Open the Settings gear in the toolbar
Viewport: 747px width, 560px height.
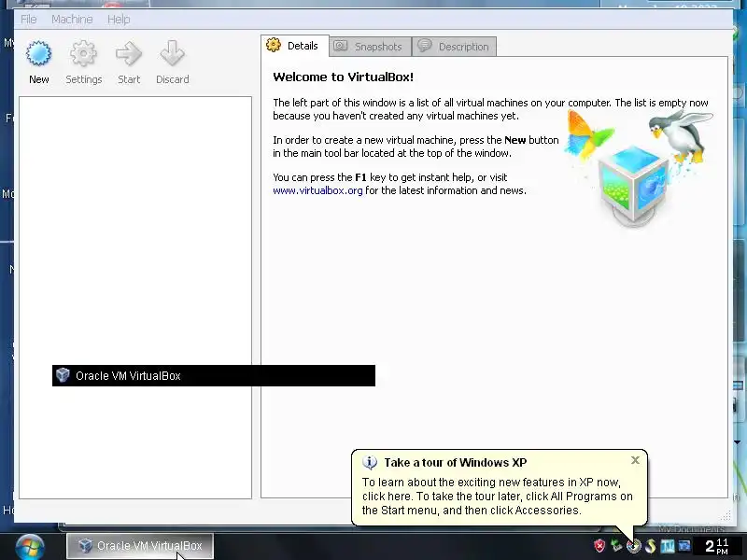(83, 63)
